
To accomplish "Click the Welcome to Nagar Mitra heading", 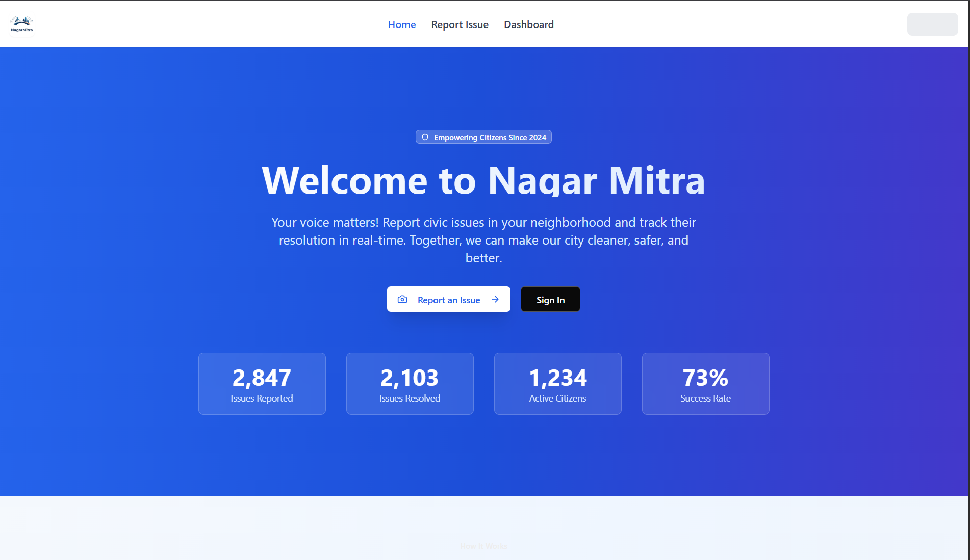I will 483,180.
